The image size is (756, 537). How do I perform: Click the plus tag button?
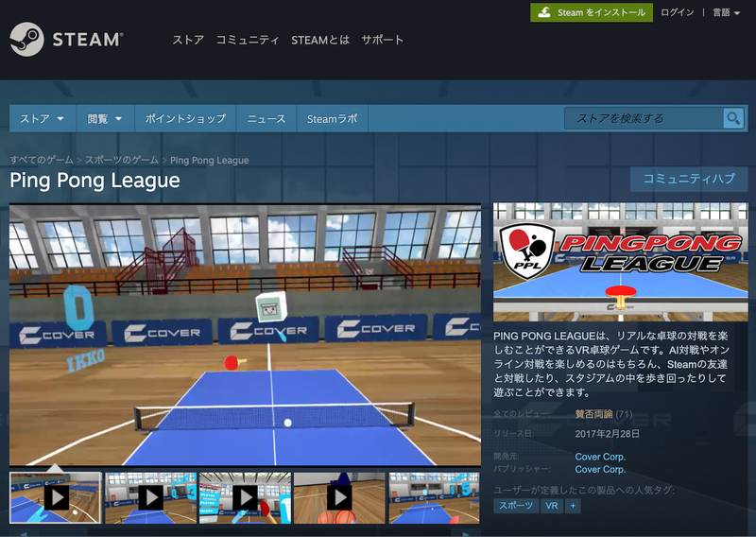(x=573, y=506)
